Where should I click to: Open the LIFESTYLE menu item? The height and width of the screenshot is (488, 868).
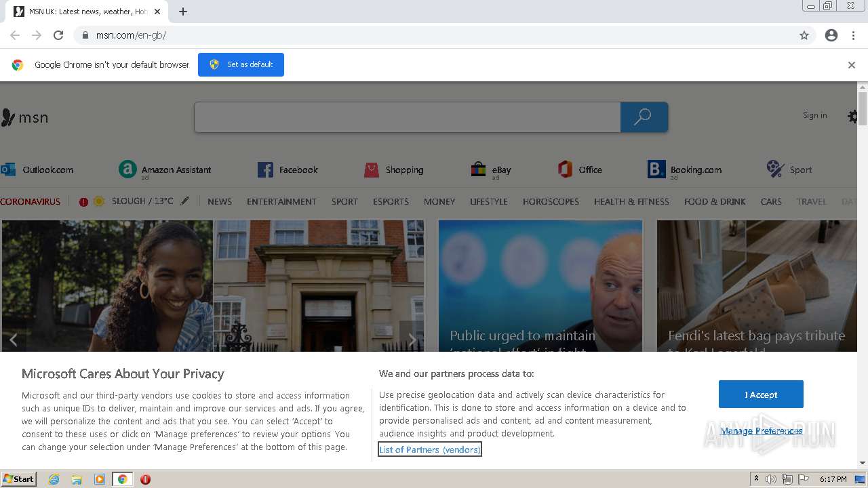tap(489, 201)
